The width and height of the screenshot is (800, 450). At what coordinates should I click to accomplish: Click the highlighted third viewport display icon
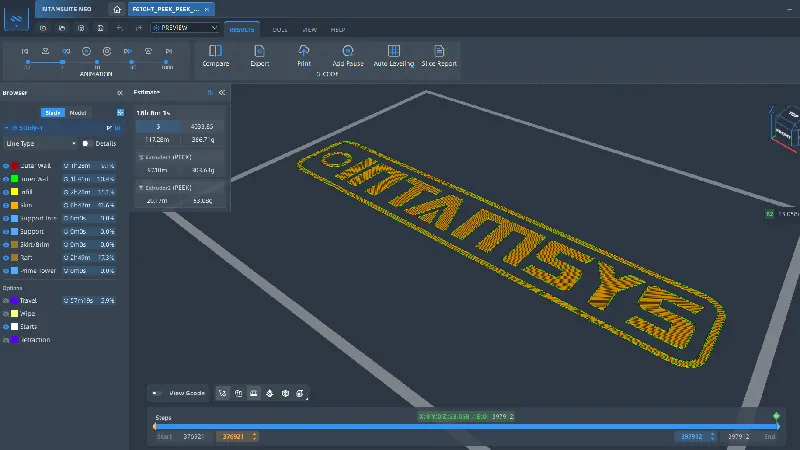[x=254, y=393]
